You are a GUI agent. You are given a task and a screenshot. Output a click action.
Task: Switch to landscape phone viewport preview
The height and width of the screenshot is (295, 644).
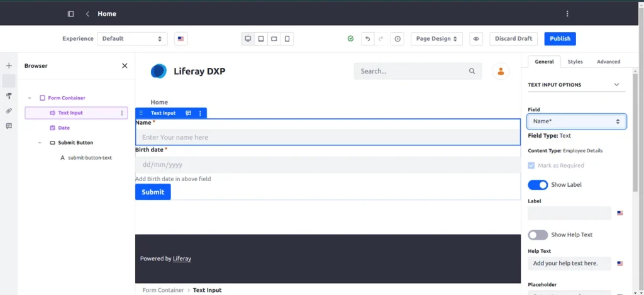click(x=274, y=38)
